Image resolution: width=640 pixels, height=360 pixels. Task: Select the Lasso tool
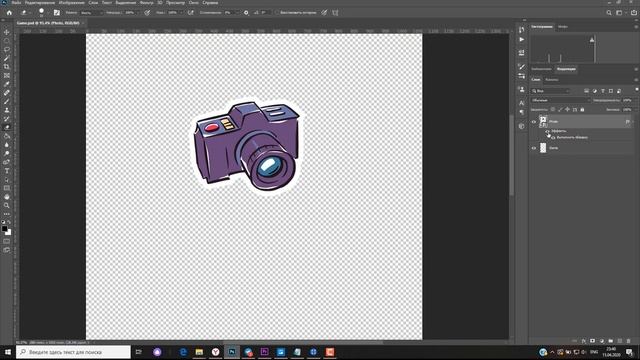click(x=7, y=49)
